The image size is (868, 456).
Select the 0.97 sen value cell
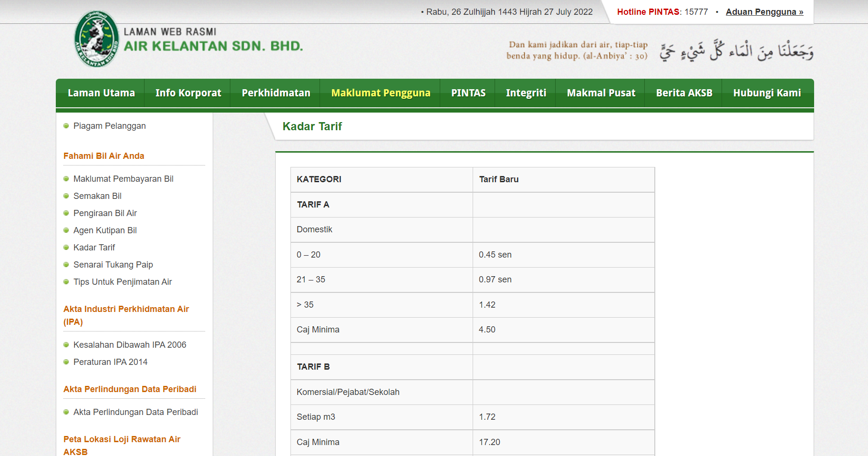coord(564,280)
